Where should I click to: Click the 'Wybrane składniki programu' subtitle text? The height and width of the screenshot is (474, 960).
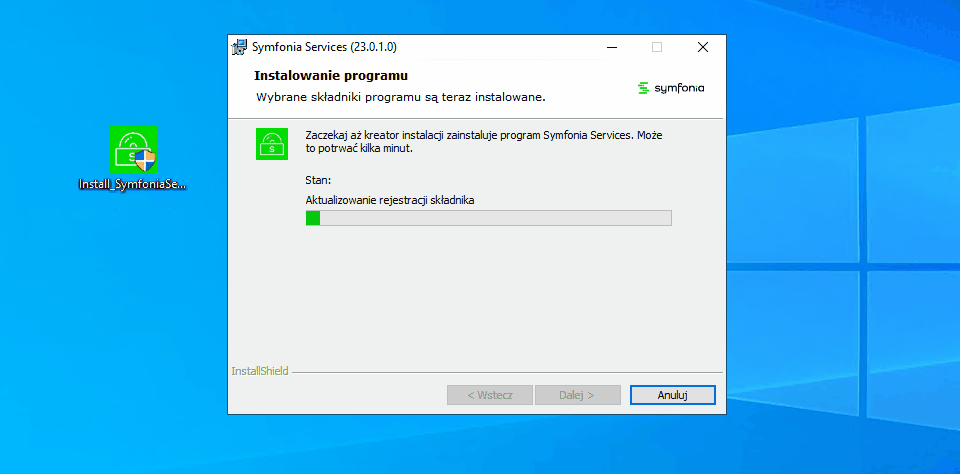pos(400,97)
